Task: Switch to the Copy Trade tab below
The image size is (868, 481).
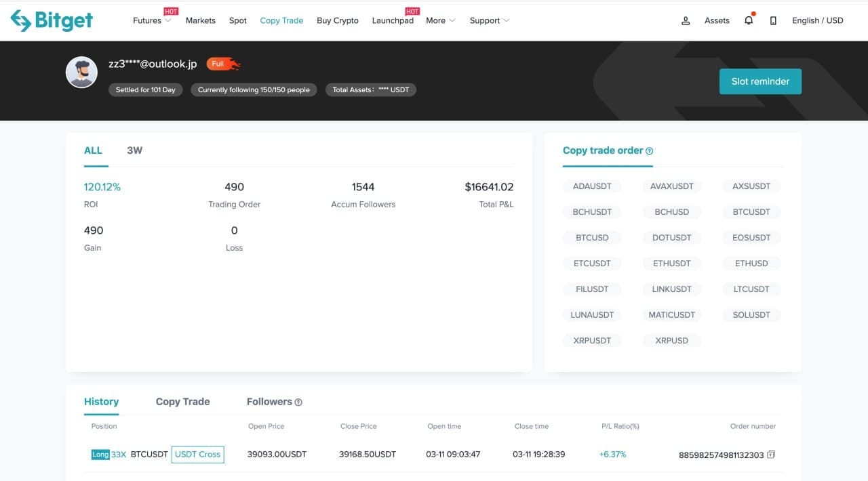Action: (x=182, y=402)
